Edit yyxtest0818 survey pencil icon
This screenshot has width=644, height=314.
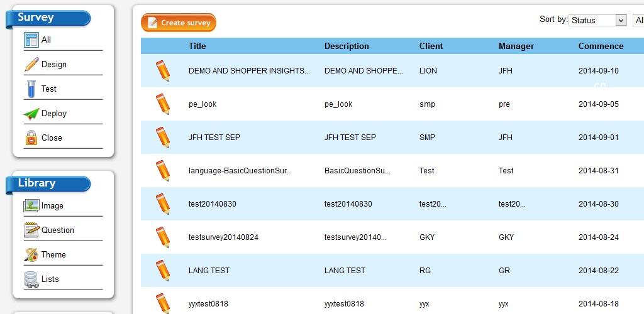pos(163,303)
